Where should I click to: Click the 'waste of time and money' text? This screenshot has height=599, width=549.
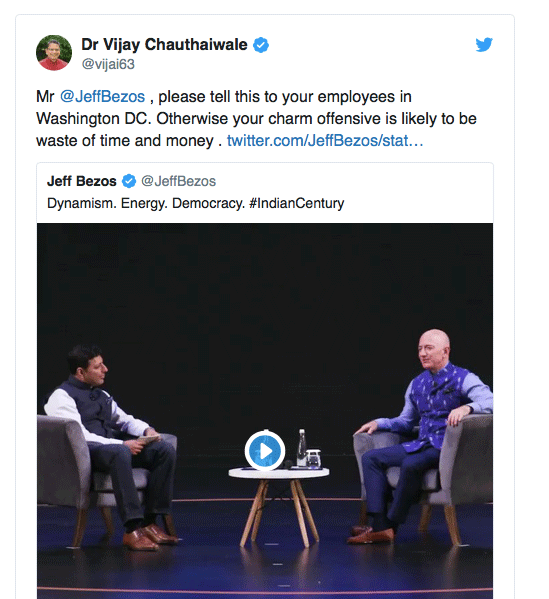125,141
